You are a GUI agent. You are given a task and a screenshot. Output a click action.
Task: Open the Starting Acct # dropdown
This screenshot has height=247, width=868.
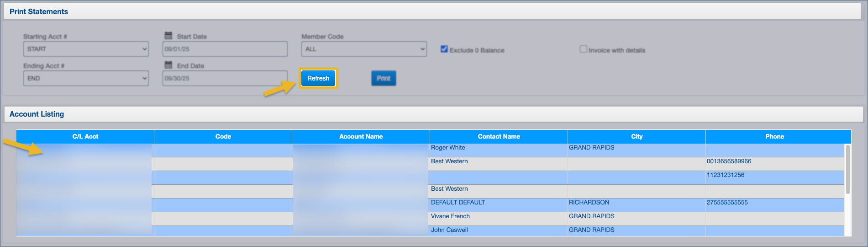click(x=86, y=49)
